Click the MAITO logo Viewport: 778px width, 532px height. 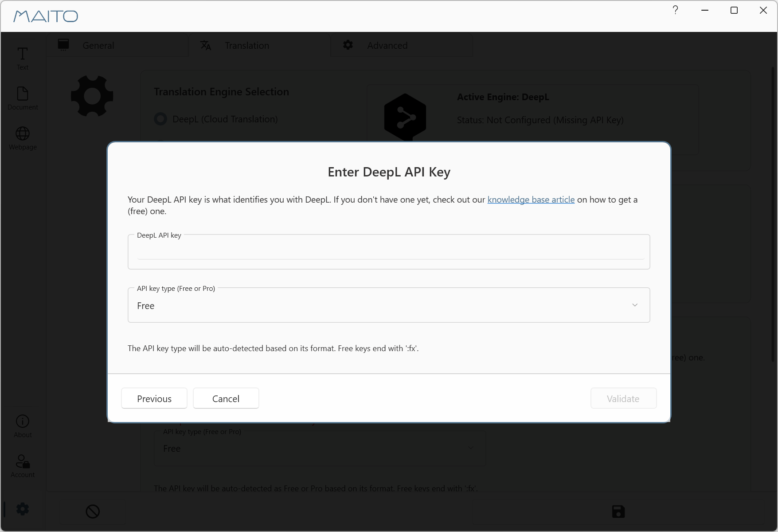[46, 16]
